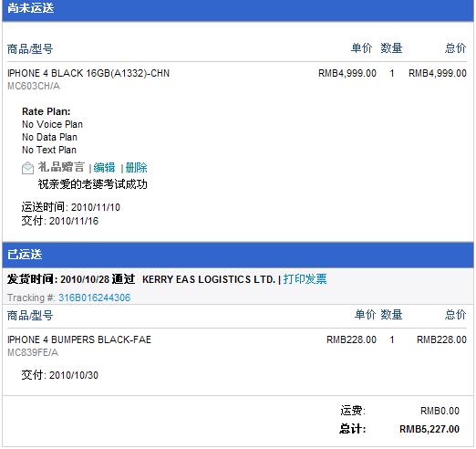Screen dimensions: 476x449
Task: Click the Rate Plan heading
Action: pyautogui.click(x=47, y=111)
